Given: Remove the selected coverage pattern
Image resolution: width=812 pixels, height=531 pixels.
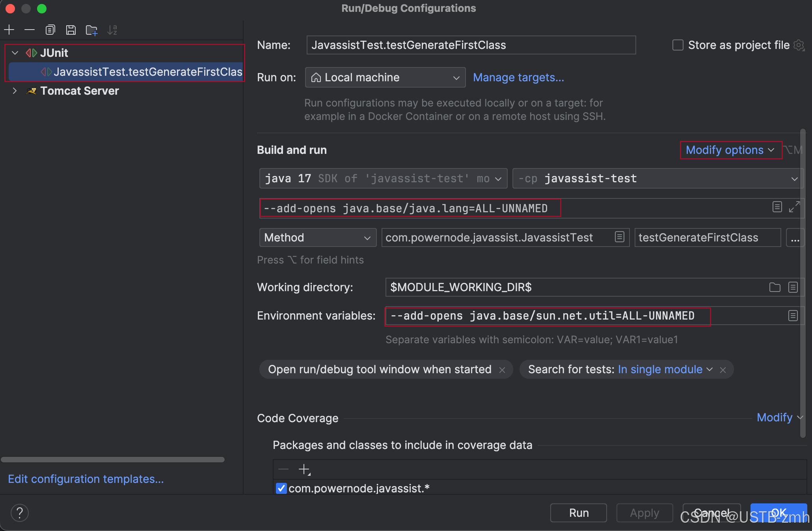Looking at the screenshot, I should pyautogui.click(x=283, y=469).
